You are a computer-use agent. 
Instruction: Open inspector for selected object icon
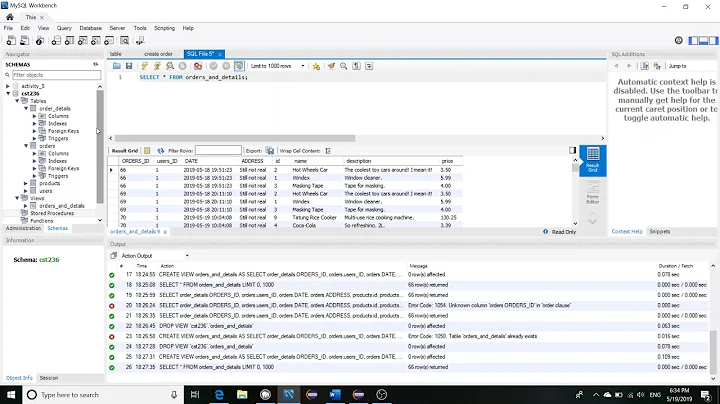pyautogui.click(x=40, y=41)
